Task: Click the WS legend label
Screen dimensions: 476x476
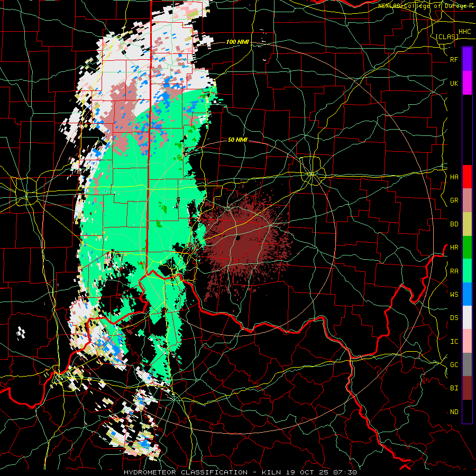Action: 454,294
